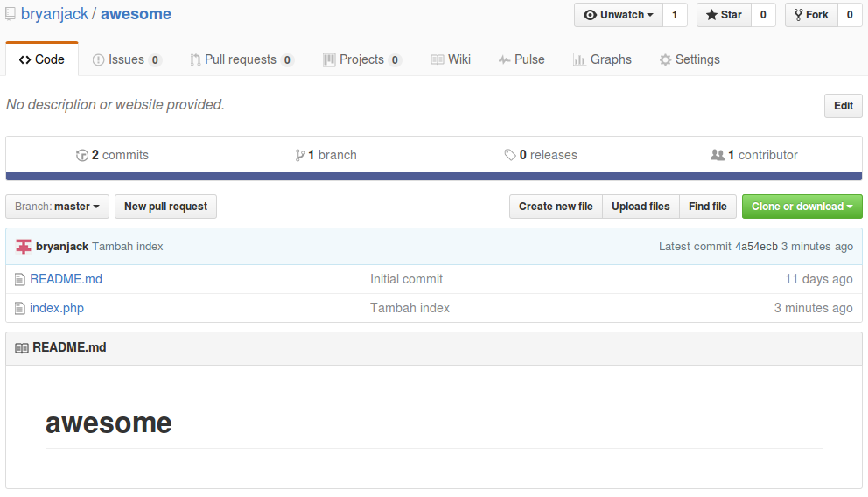Click the Graphs bar chart icon

579,59
